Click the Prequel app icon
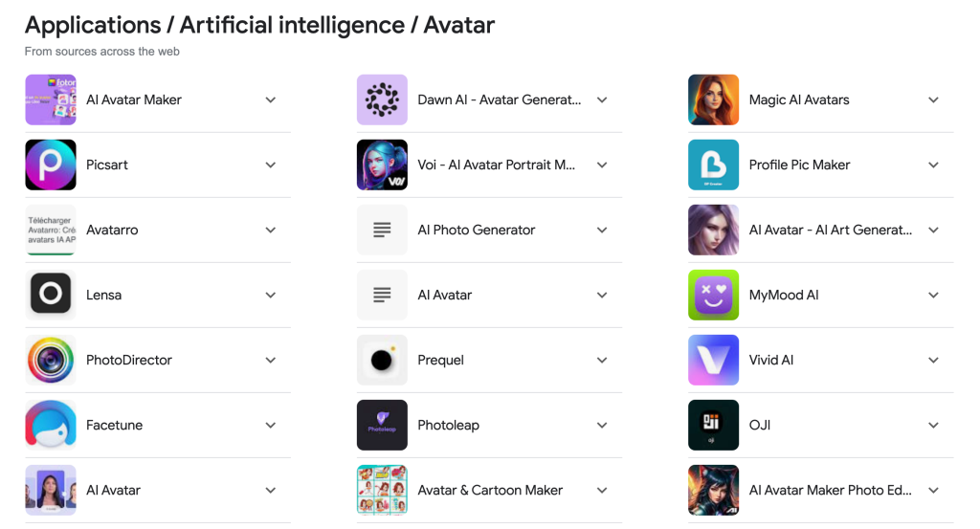The image size is (980, 529). 382,360
